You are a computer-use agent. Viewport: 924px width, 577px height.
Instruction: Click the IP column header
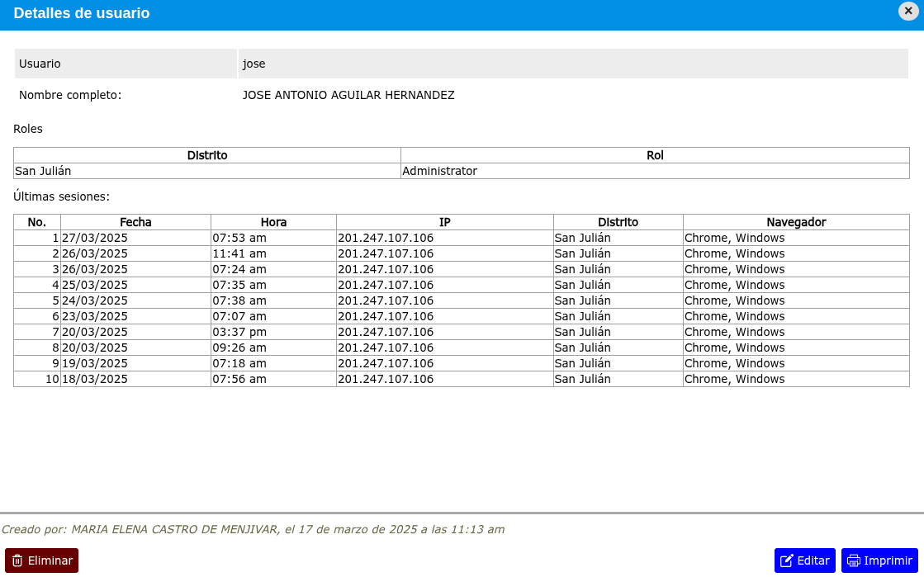444,222
